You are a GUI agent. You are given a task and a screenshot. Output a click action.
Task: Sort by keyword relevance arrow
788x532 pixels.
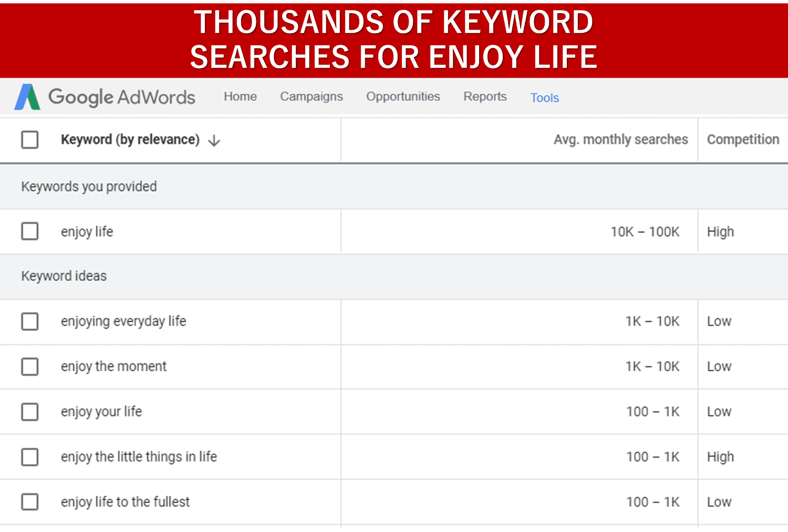(x=214, y=140)
